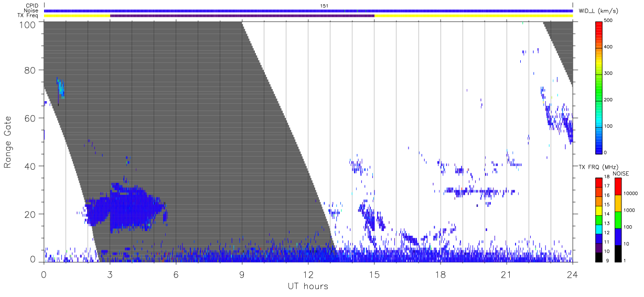Viewport: 644px width, 297px height.
Task: Click the 3 label on the UT hours axis
Action: pyautogui.click(x=110, y=274)
